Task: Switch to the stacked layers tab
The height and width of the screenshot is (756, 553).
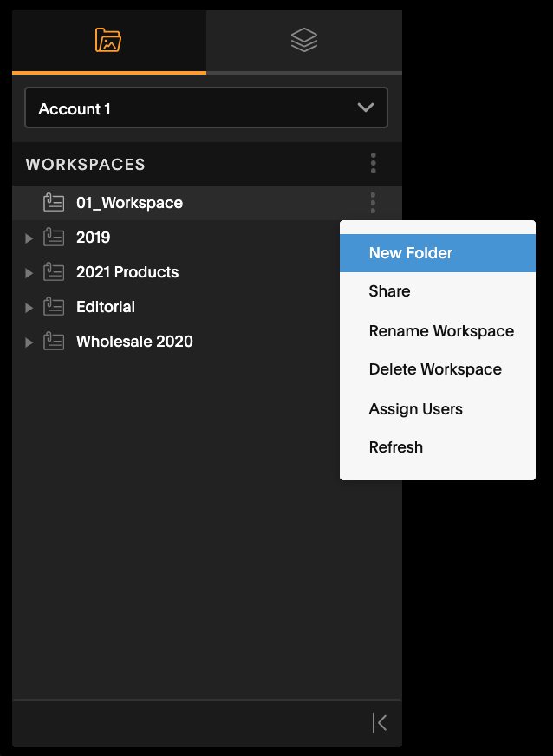Action: coord(304,41)
